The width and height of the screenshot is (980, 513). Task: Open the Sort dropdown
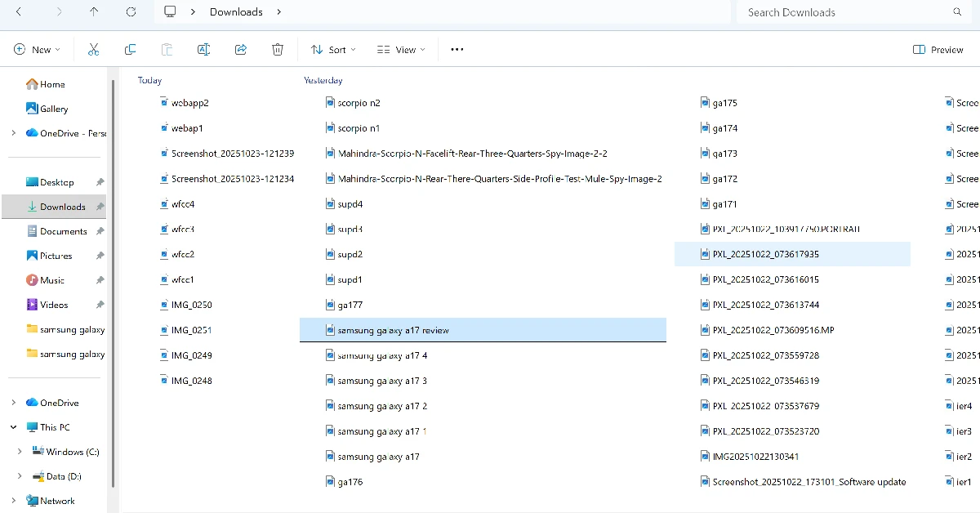coord(332,49)
